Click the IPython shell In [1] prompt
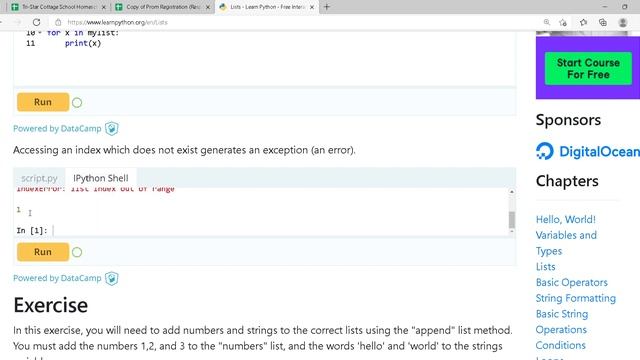The image size is (640, 360). 32,231
